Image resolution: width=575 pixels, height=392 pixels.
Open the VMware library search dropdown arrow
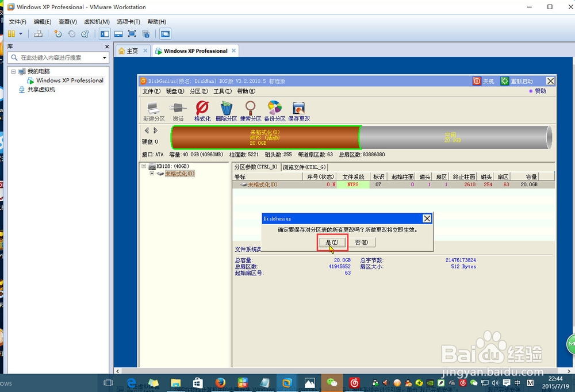pyautogui.click(x=105, y=57)
